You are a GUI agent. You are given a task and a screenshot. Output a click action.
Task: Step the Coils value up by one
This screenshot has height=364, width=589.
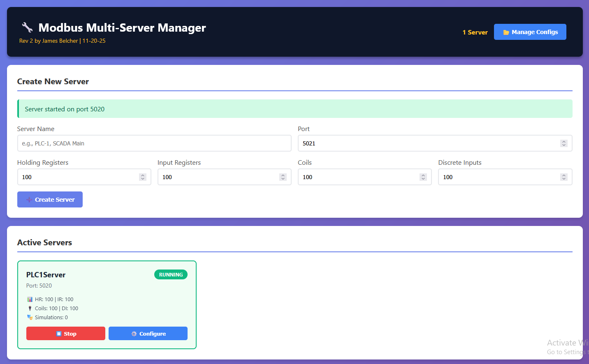(x=423, y=175)
